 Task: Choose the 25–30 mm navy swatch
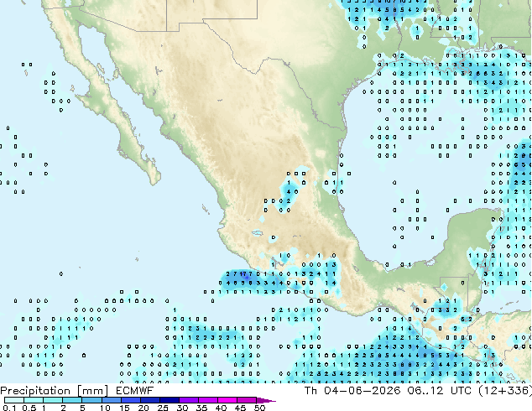tap(170, 400)
